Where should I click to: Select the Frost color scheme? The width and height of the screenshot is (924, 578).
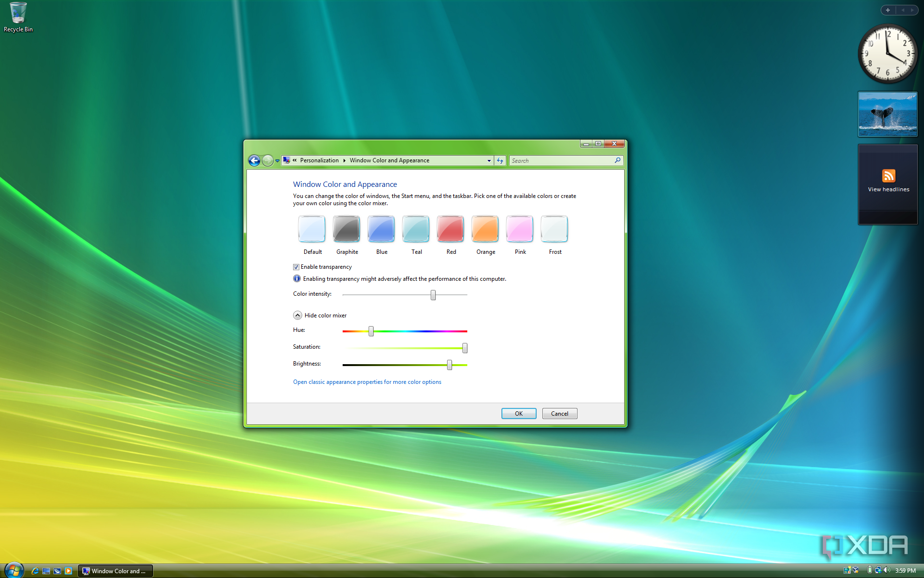[x=554, y=229]
